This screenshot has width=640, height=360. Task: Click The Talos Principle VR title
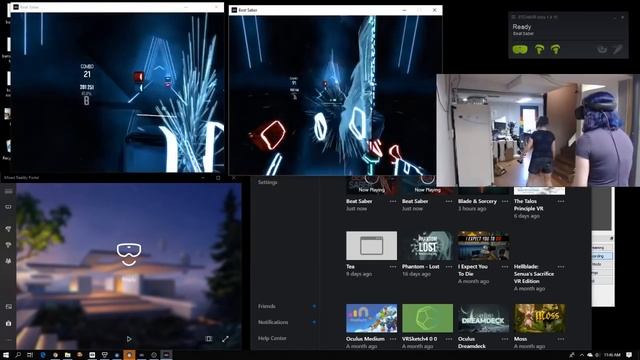point(529,205)
